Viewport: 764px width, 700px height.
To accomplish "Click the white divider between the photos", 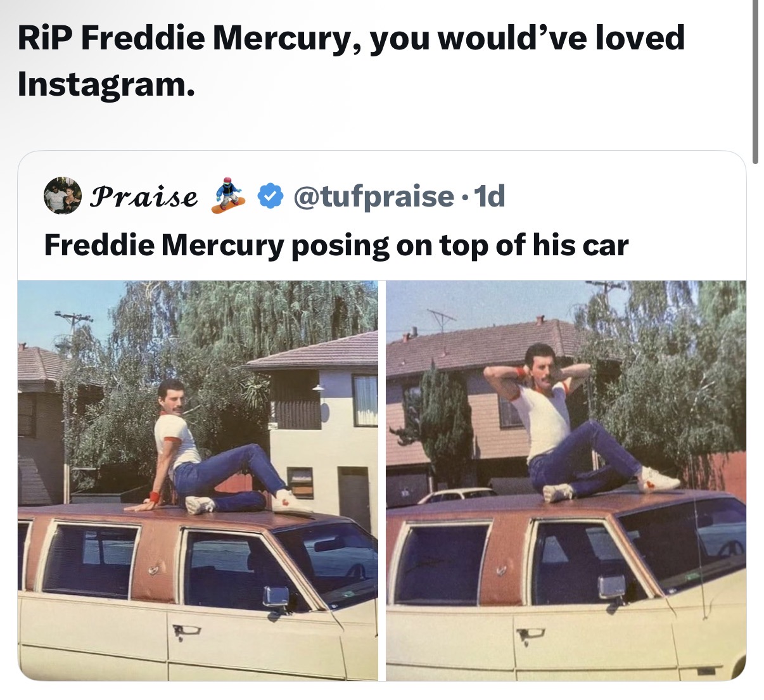I will (382, 481).
